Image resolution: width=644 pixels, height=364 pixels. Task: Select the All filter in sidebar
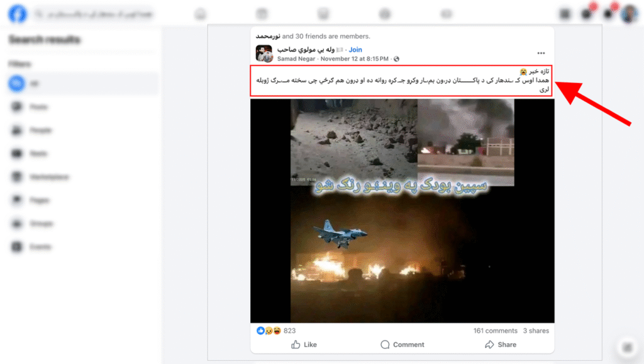(x=83, y=84)
